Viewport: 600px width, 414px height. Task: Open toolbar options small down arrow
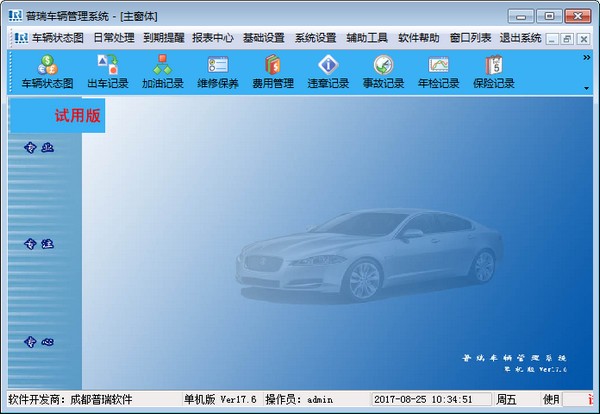tap(586, 88)
